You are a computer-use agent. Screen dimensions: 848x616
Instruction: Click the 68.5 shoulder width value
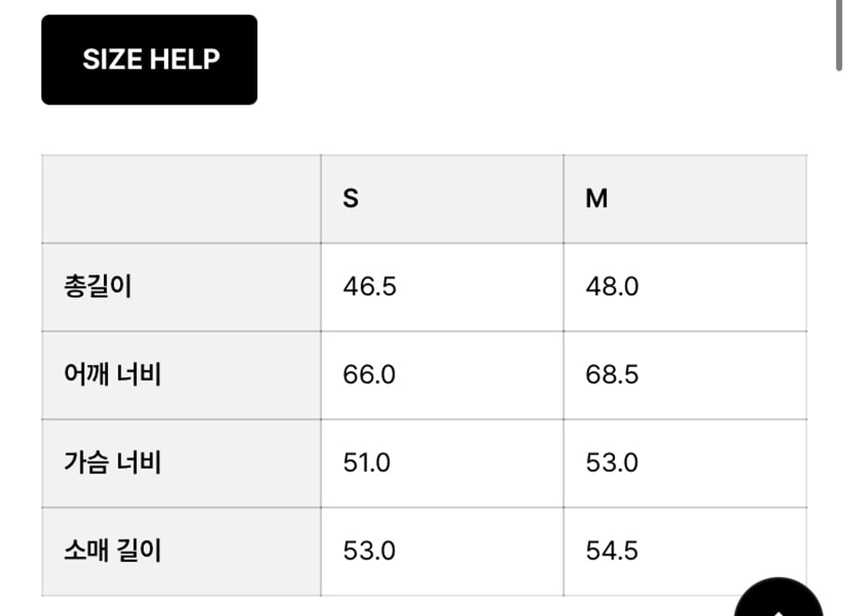click(x=613, y=374)
